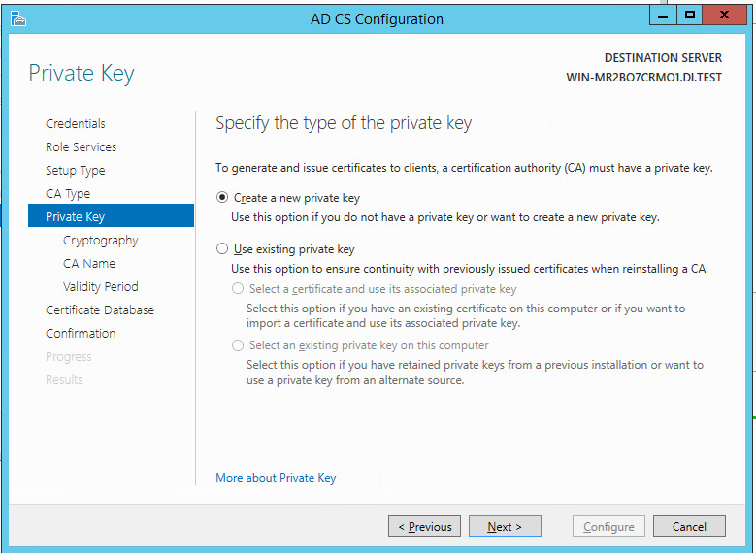This screenshot has height=553, width=756.
Task: Select Use existing private key option
Action: tap(223, 249)
